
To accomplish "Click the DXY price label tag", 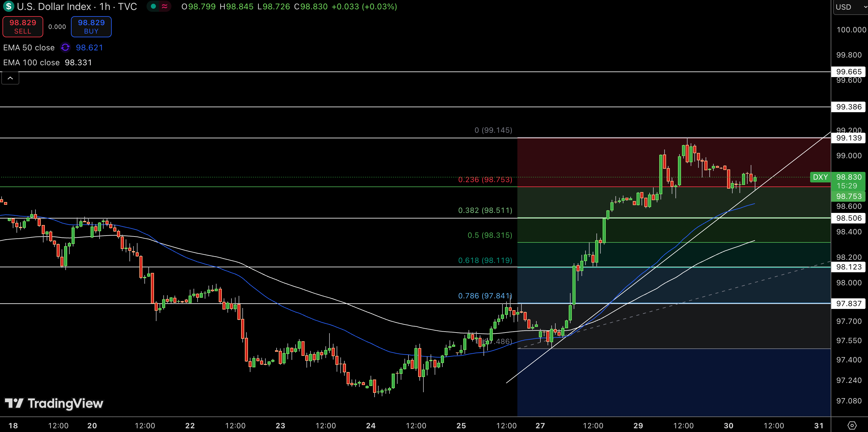I will pos(820,177).
